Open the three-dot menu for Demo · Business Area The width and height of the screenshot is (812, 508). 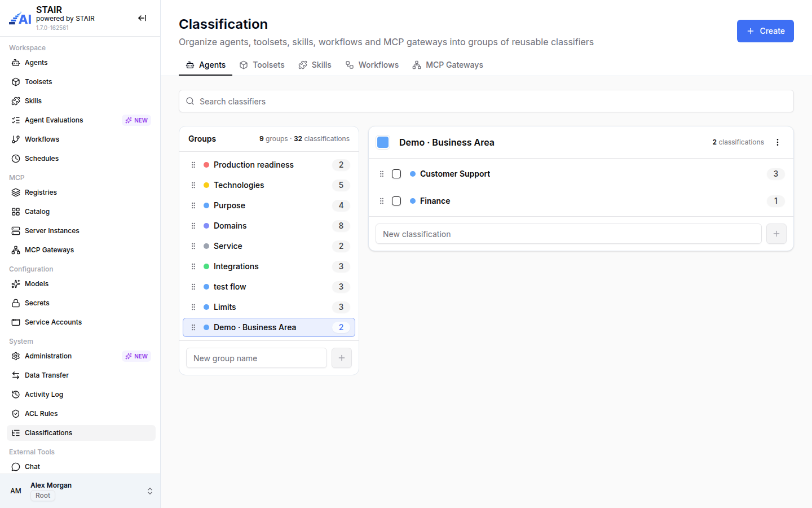tap(778, 142)
